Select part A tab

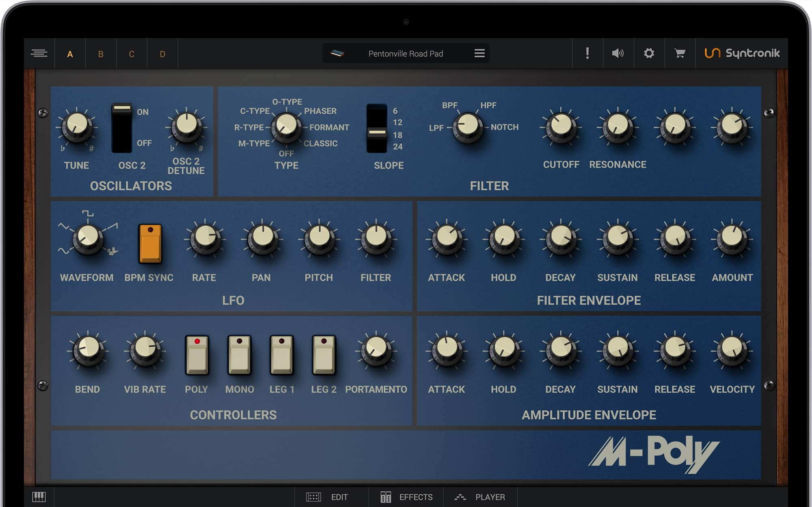[x=70, y=54]
